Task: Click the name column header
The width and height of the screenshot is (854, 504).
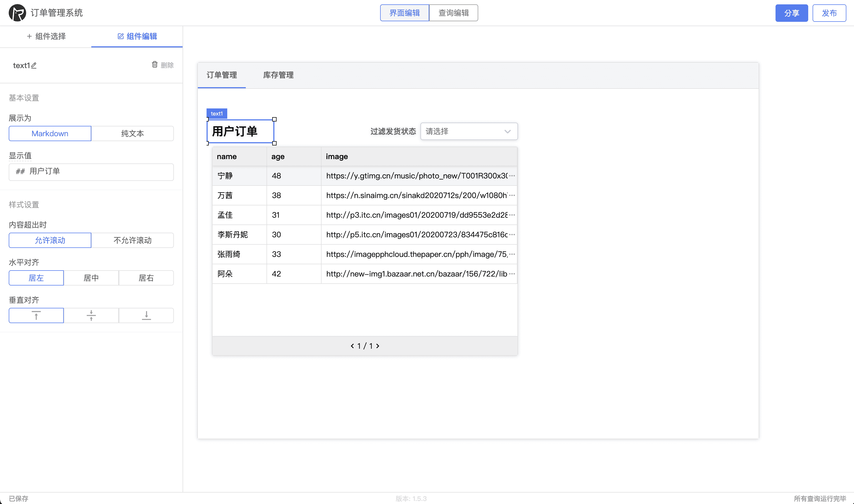Action: click(240, 157)
